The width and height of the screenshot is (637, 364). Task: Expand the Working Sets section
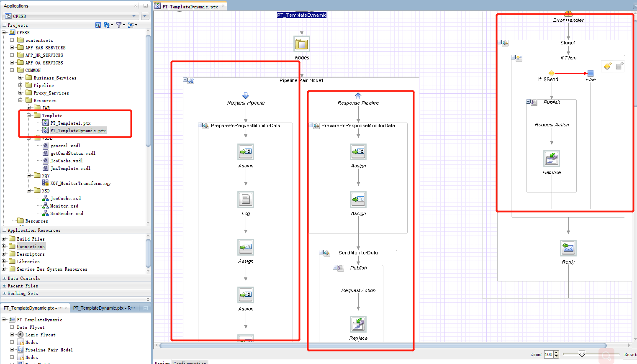click(x=4, y=293)
